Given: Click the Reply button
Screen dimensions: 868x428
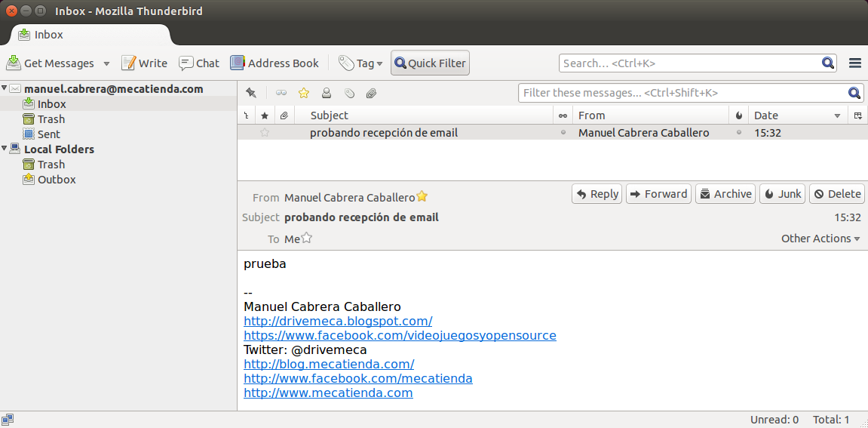Looking at the screenshot, I should (597, 194).
